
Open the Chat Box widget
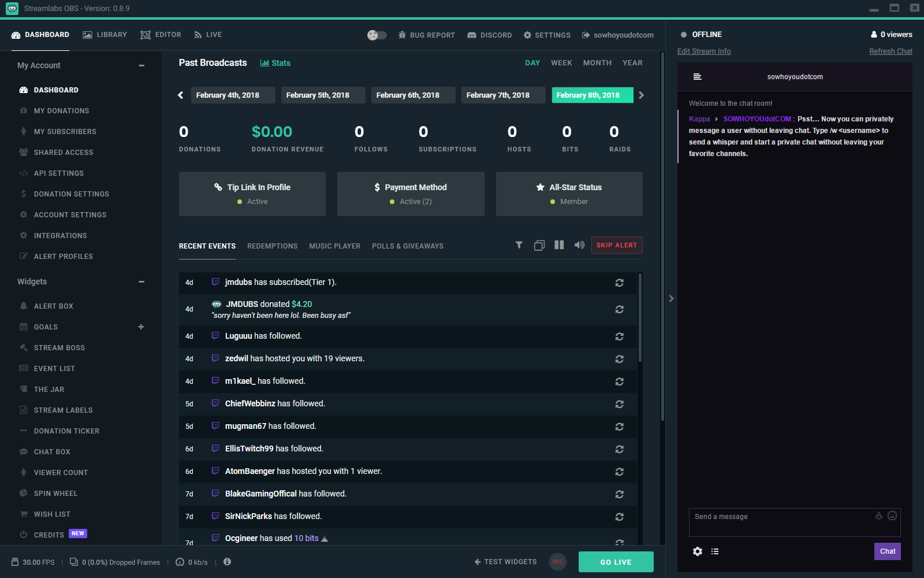[x=52, y=452]
